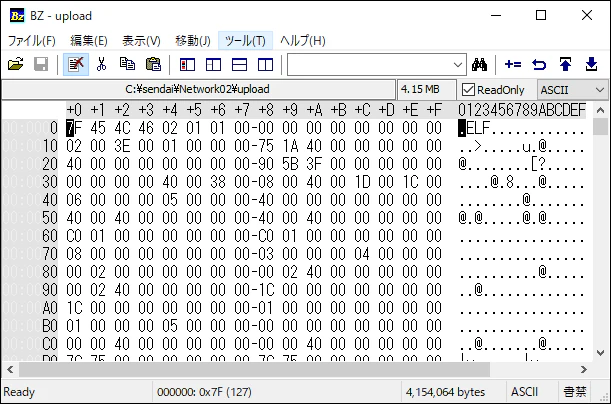Click hex byte 06 in row 40
The width and height of the screenshot is (611, 404).
coord(74,199)
